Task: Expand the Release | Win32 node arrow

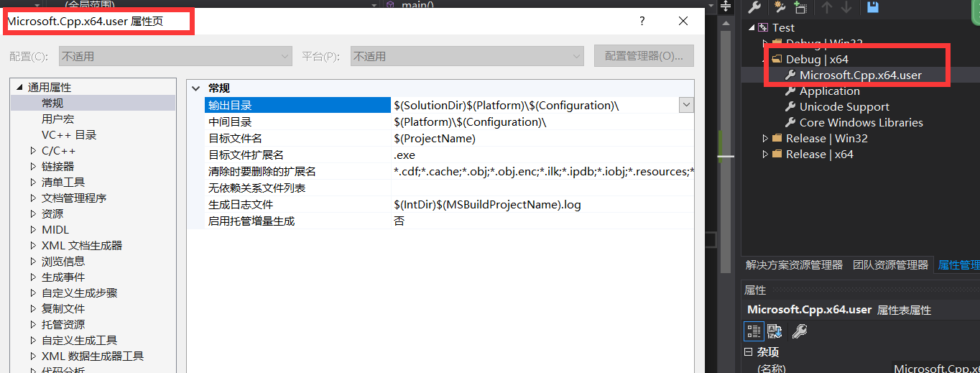Action: [765, 138]
